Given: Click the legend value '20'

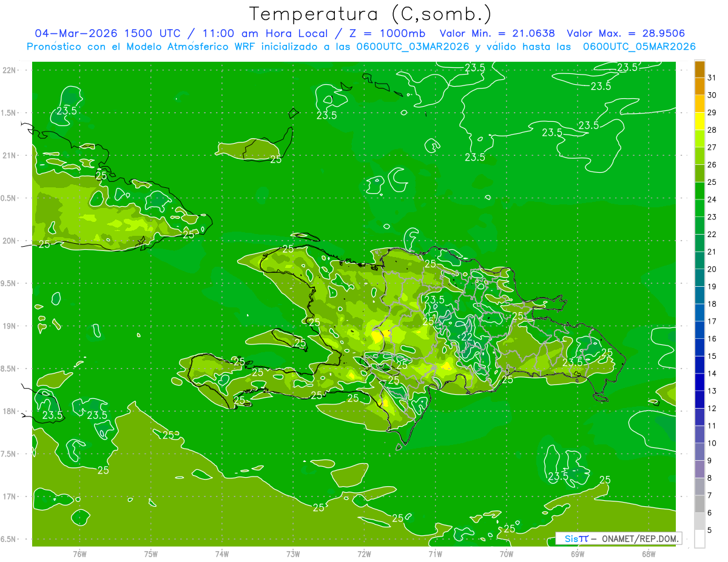Looking at the screenshot, I should [x=712, y=269].
